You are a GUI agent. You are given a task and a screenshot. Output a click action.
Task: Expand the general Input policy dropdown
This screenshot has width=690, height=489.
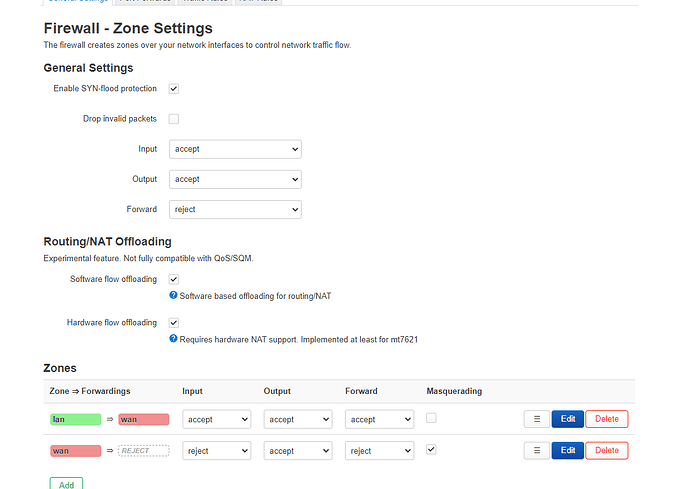tap(235, 149)
